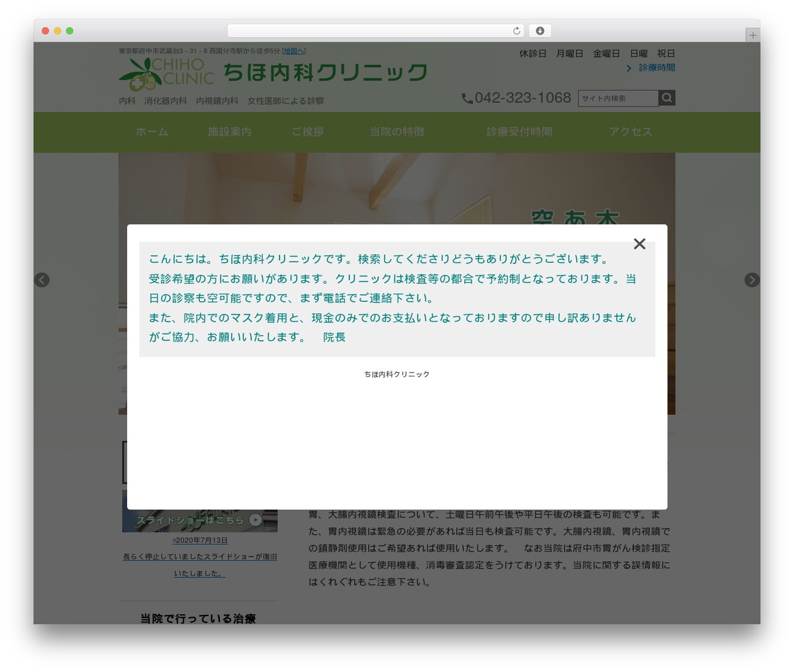Open the 長らく停止していましたスライドショーが復旧 link
794x672 pixels.
point(200,557)
